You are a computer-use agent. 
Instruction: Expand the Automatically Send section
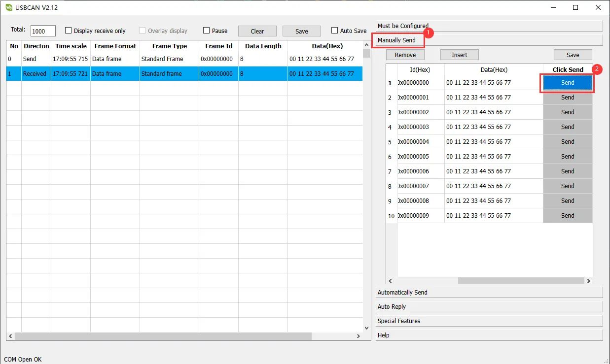click(488, 292)
